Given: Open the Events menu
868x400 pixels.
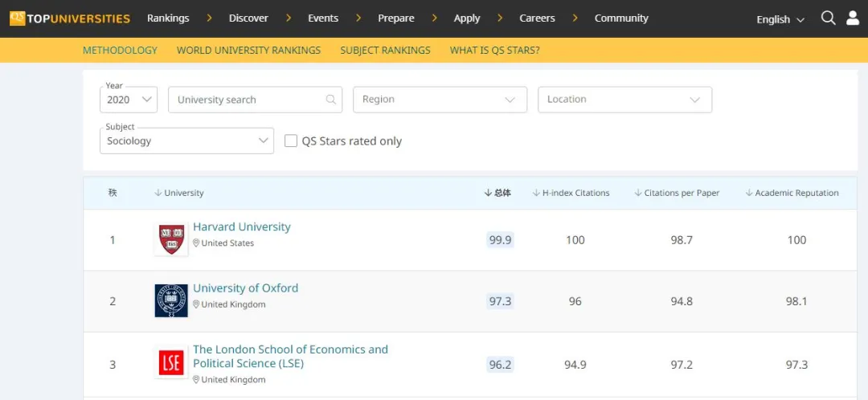Looking at the screenshot, I should click(323, 18).
